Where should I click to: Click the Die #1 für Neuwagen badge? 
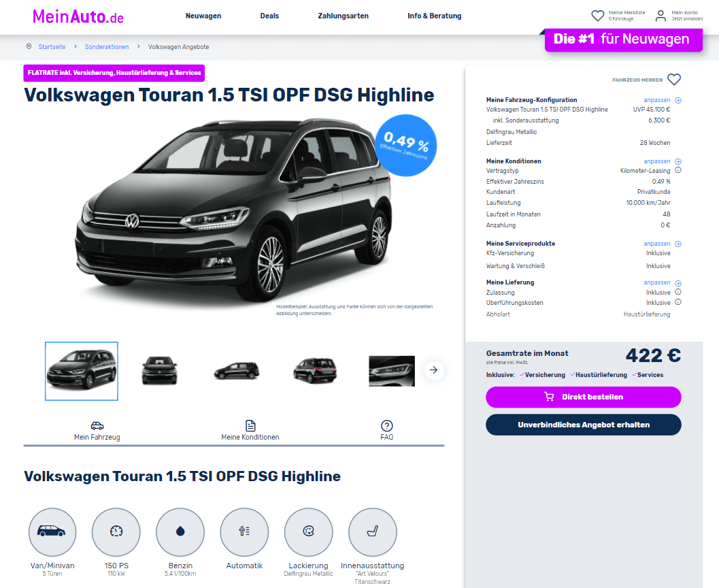624,39
